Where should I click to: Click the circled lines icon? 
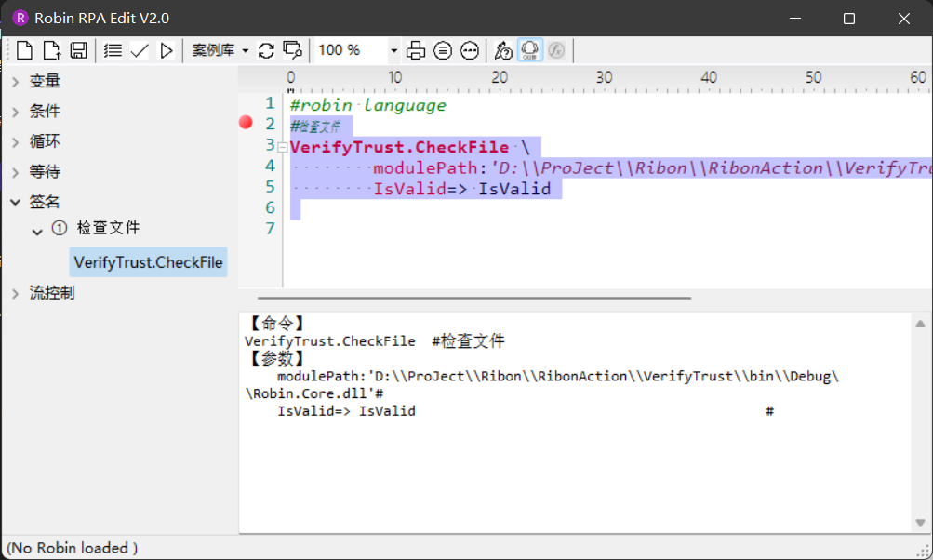(x=443, y=50)
